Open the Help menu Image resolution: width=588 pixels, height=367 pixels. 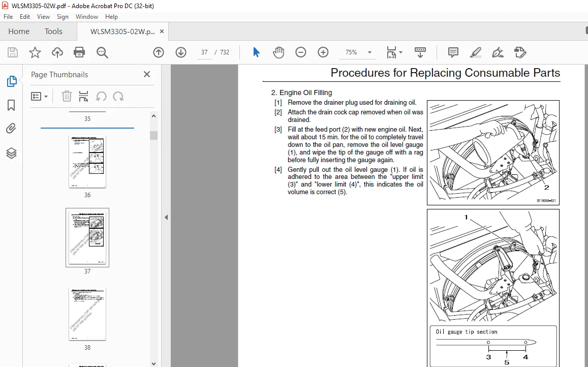(x=111, y=16)
